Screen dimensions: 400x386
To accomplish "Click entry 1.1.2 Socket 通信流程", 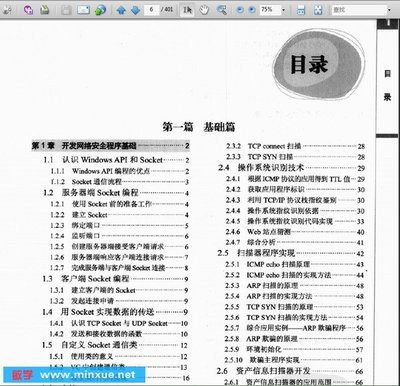I will click(120, 182).
